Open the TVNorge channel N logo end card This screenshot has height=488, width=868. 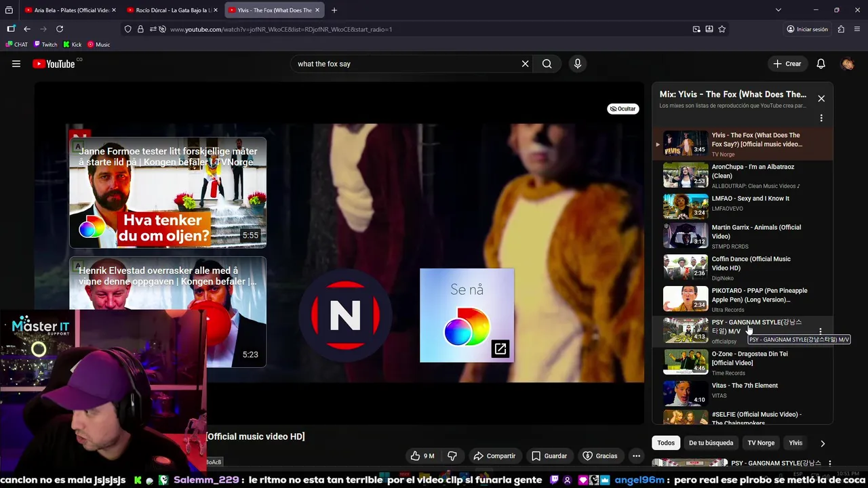346,316
